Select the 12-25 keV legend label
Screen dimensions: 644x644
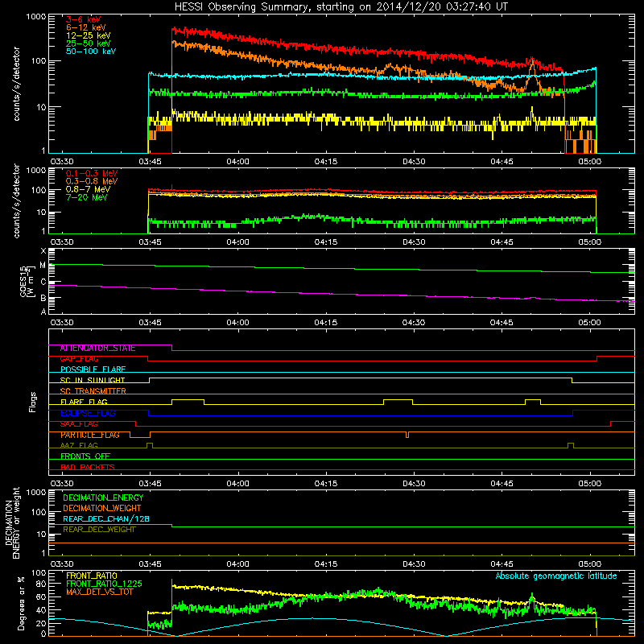coord(89,35)
